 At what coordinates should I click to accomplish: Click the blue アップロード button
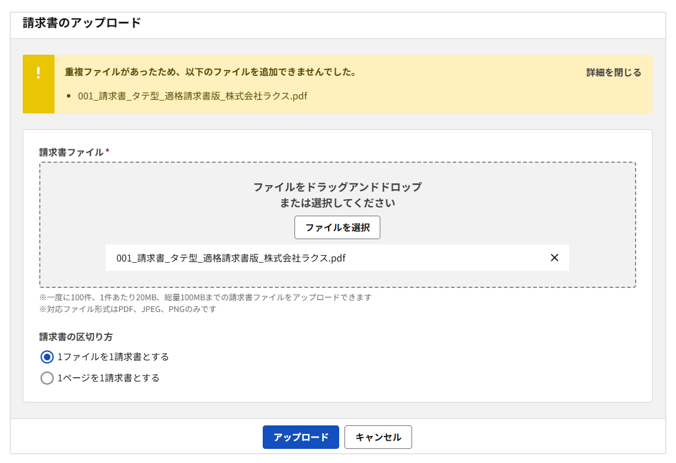300,437
